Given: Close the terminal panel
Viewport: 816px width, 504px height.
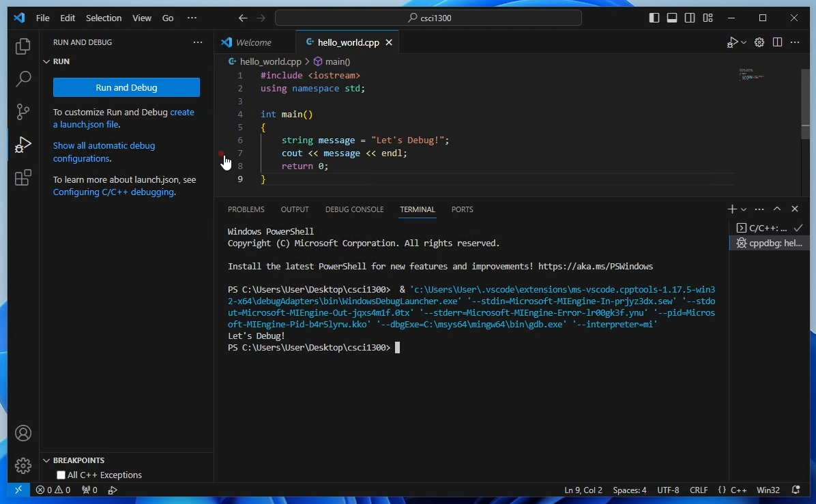Looking at the screenshot, I should (795, 209).
